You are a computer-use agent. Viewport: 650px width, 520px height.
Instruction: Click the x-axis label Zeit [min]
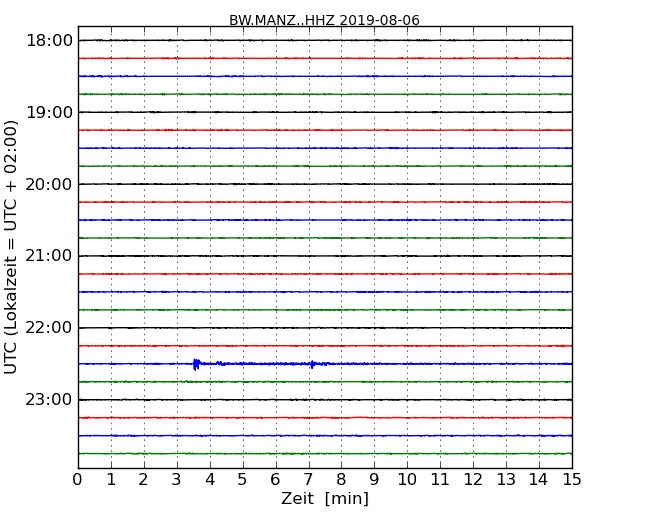point(325,498)
